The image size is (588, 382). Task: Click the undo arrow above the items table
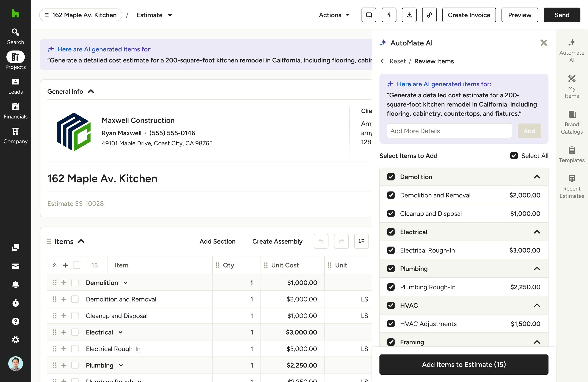(321, 241)
